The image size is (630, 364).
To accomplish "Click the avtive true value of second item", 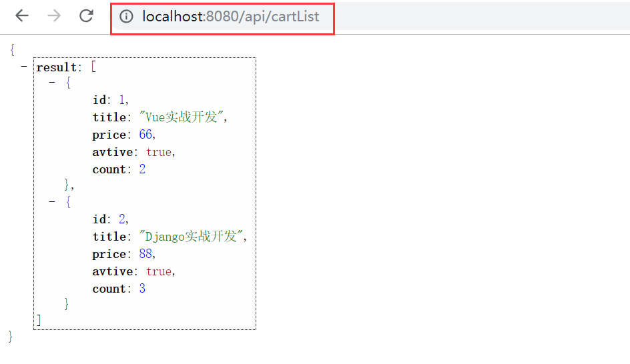I will pos(159,271).
